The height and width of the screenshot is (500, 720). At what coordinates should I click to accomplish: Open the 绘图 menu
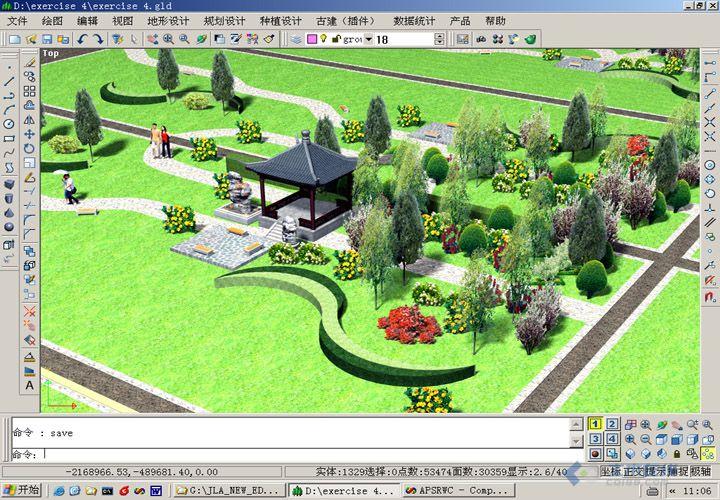point(52,21)
